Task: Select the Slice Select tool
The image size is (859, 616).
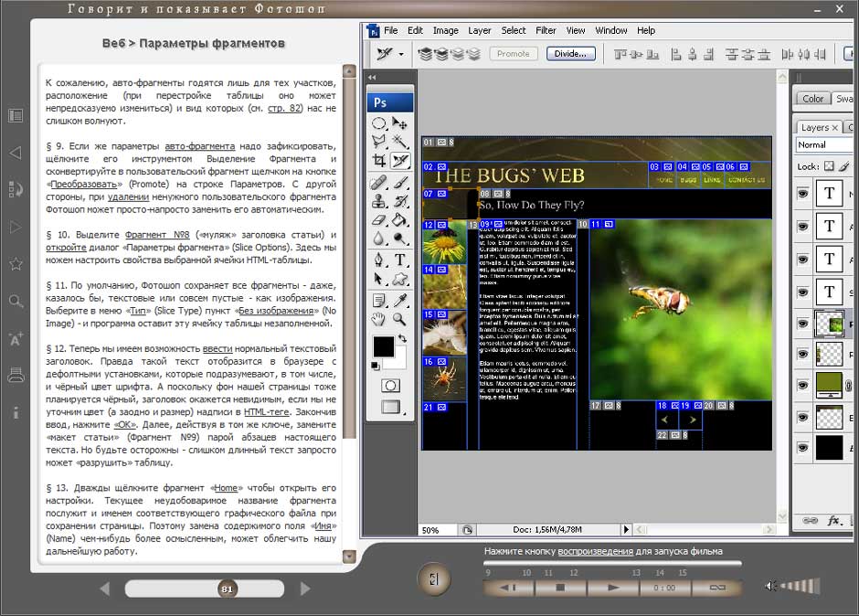Action: [x=400, y=160]
